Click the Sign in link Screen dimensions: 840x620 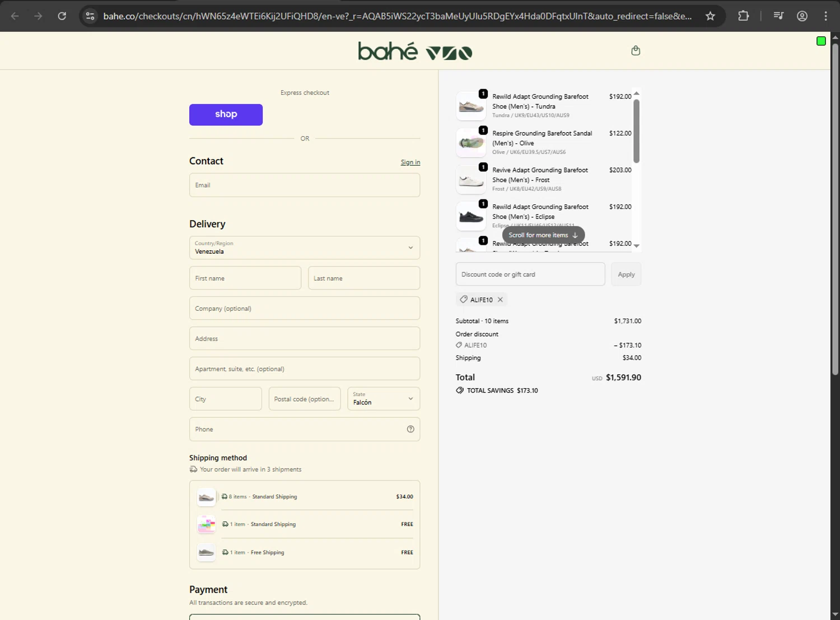pyautogui.click(x=410, y=162)
